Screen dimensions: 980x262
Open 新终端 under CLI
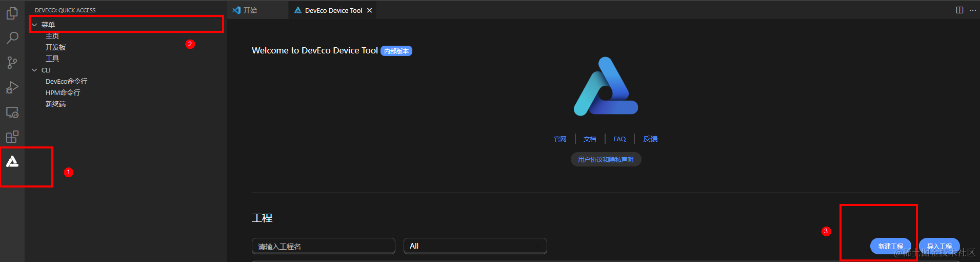coord(55,104)
